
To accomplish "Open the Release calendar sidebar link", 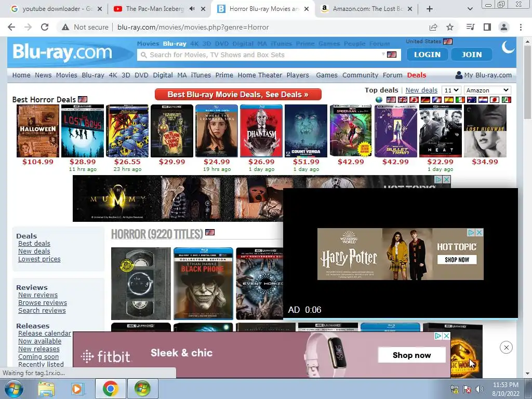I will (45, 333).
